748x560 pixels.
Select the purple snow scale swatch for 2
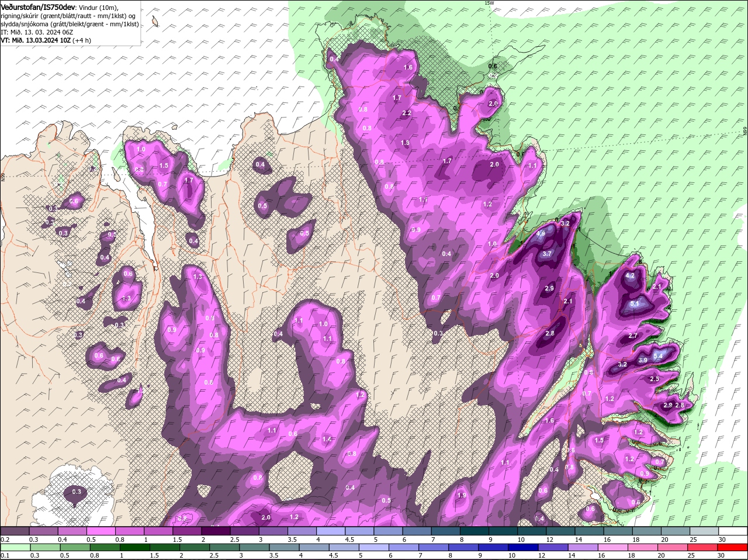[x=216, y=531]
